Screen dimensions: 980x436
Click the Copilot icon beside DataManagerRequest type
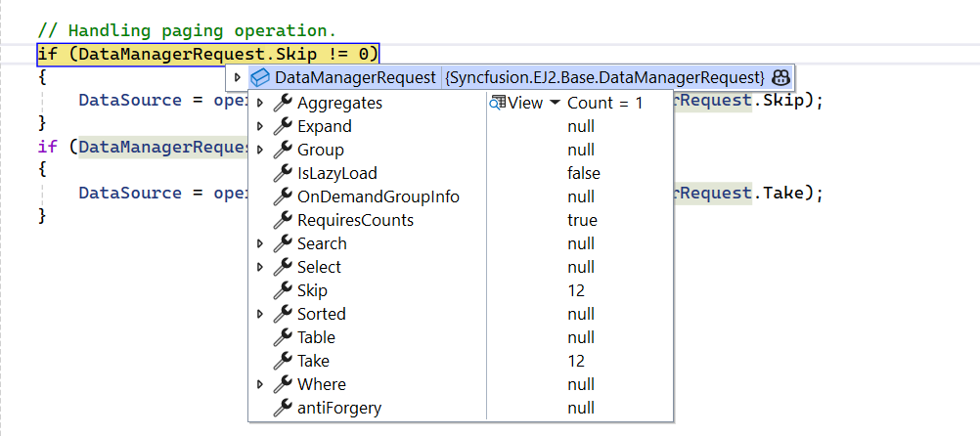pyautogui.click(x=780, y=78)
